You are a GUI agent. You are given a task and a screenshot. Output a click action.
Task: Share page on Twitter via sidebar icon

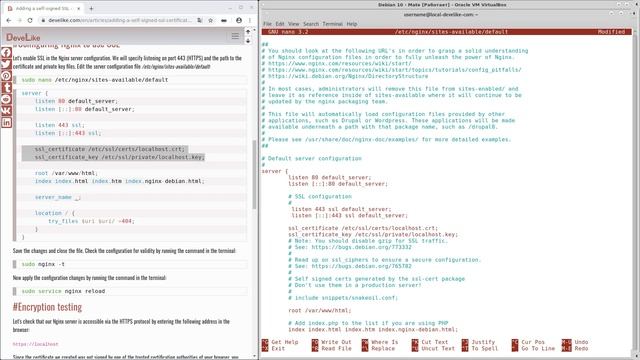tap(6, 64)
